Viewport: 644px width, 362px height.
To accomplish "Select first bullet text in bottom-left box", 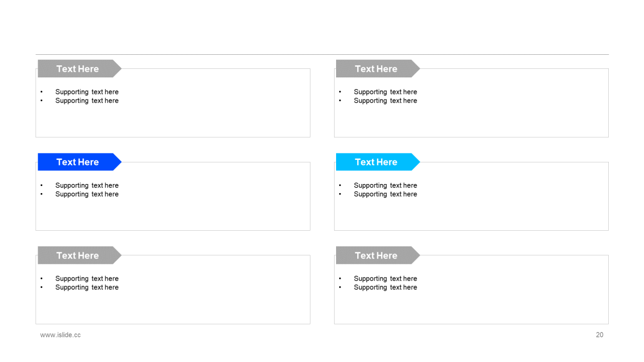I will click(87, 279).
